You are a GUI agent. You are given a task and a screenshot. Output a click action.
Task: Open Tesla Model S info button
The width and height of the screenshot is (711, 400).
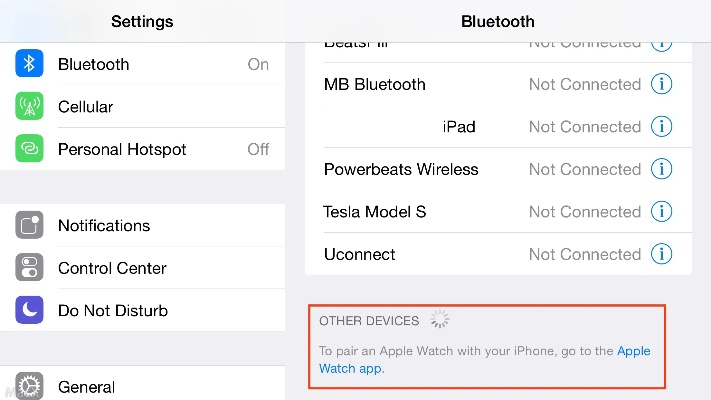(661, 212)
